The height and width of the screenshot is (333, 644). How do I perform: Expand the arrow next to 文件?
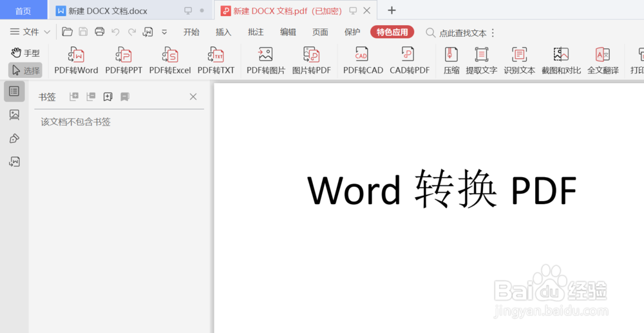tap(47, 32)
